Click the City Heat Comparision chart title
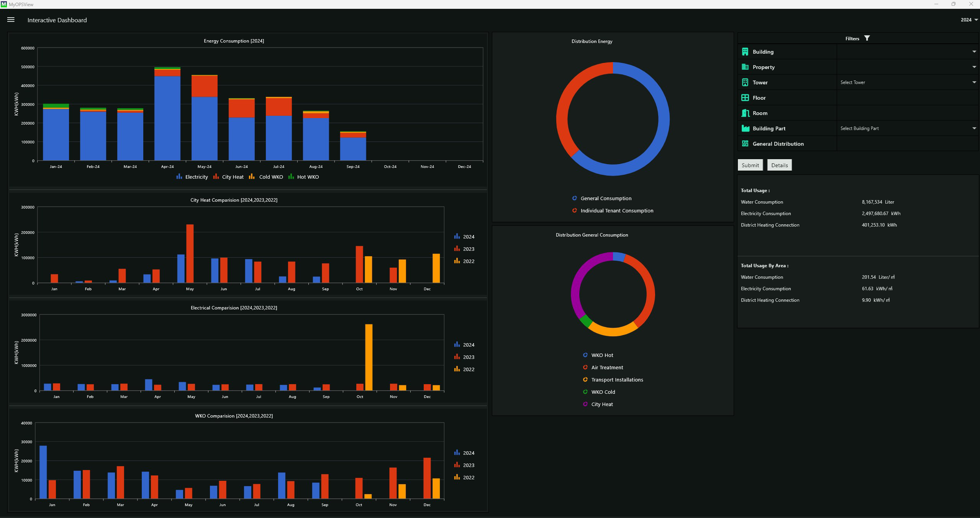The height and width of the screenshot is (518, 980). (234, 200)
